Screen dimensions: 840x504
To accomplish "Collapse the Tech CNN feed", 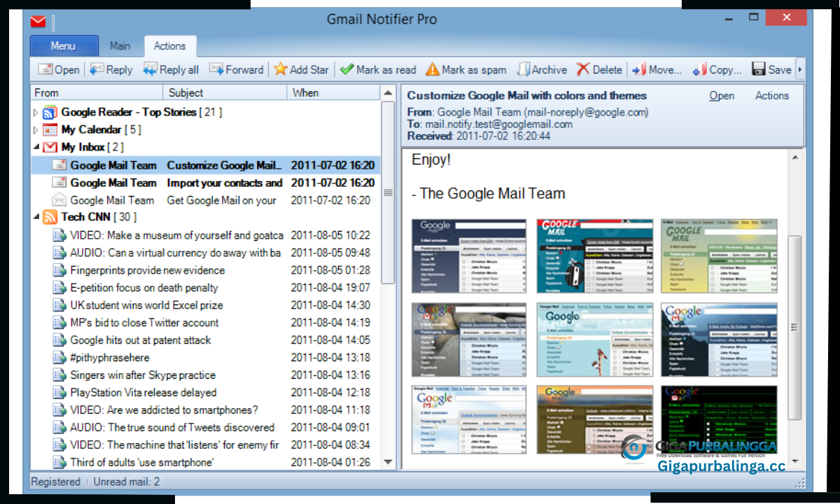I will pos(36,217).
